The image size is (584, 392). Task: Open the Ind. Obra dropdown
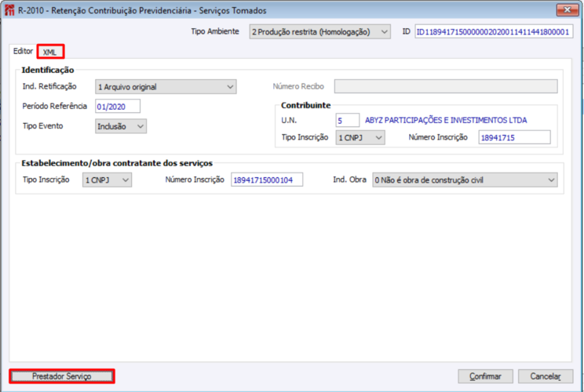coord(465,180)
